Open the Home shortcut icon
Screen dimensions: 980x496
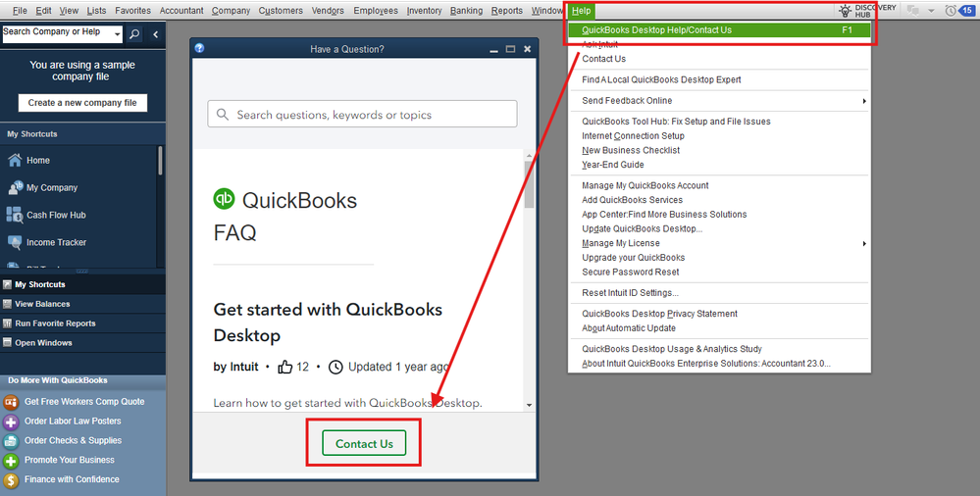pos(15,160)
